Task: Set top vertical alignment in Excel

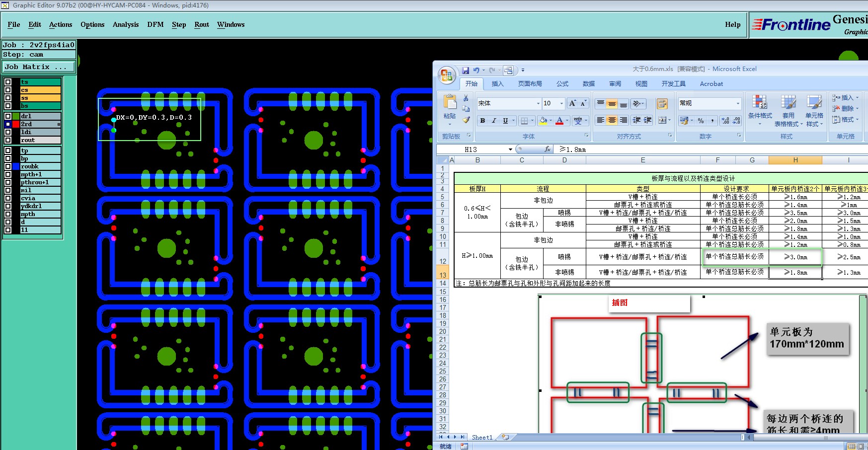Action: [601, 103]
